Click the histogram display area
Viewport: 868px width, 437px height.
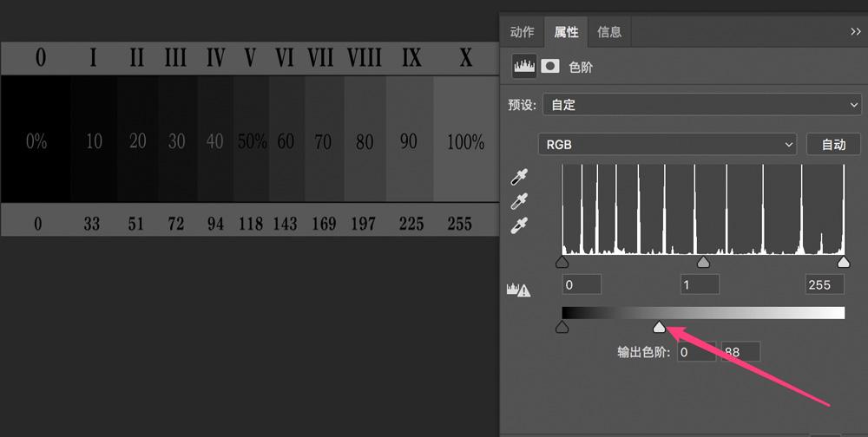(703, 209)
